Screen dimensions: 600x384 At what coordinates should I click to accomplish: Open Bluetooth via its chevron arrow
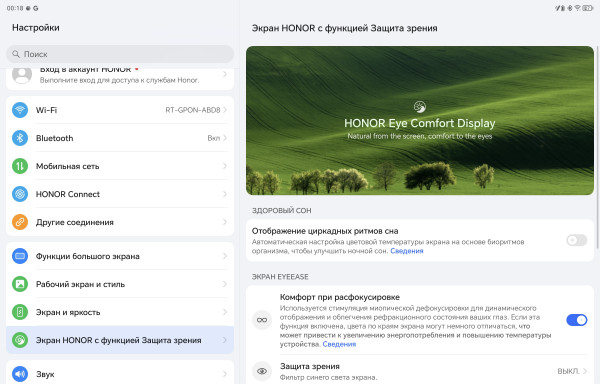click(x=225, y=138)
